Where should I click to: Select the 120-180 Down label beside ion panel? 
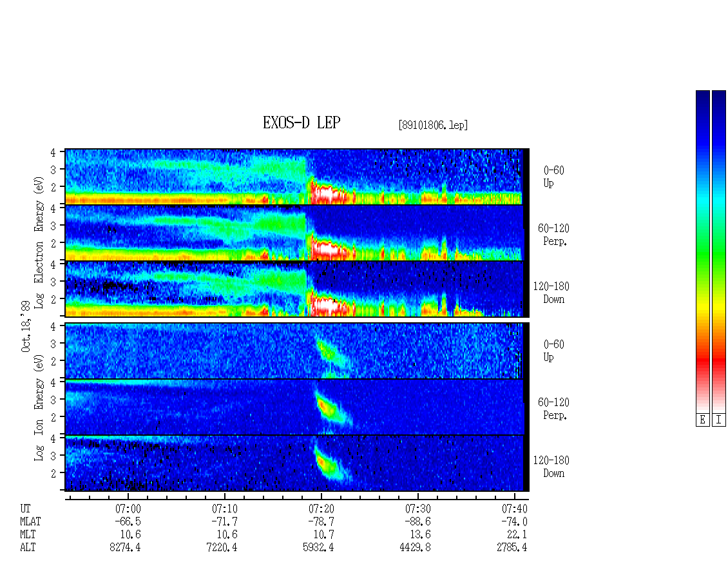[x=551, y=467]
